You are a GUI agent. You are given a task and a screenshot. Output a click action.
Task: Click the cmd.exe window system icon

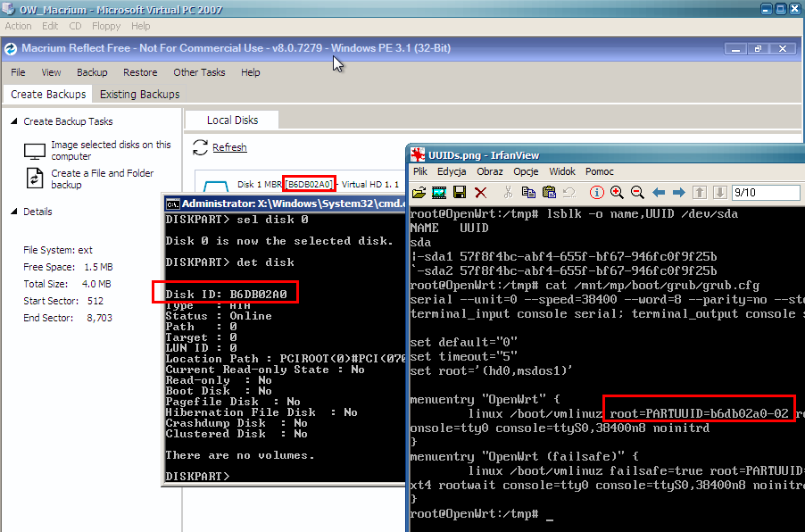(x=173, y=204)
